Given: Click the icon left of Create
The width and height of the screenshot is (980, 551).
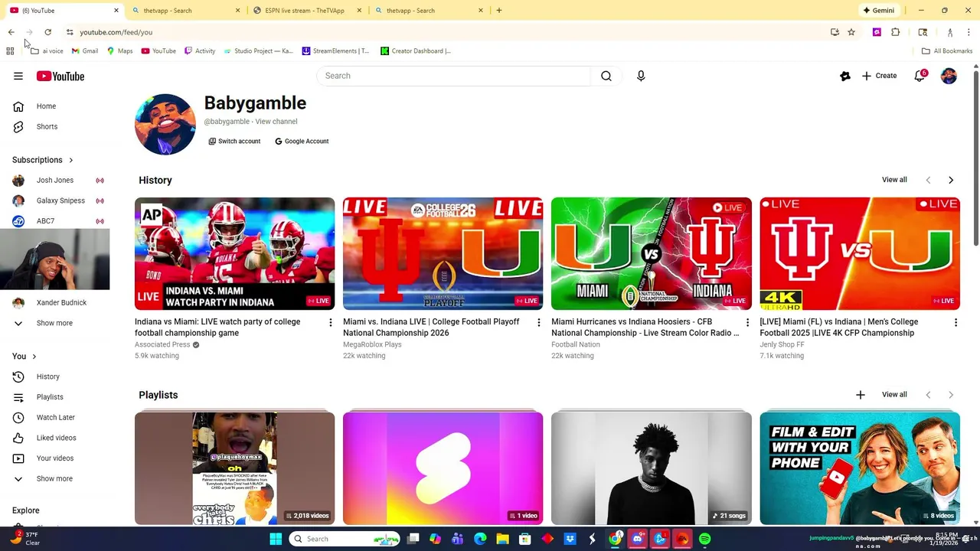Looking at the screenshot, I should 845,76.
